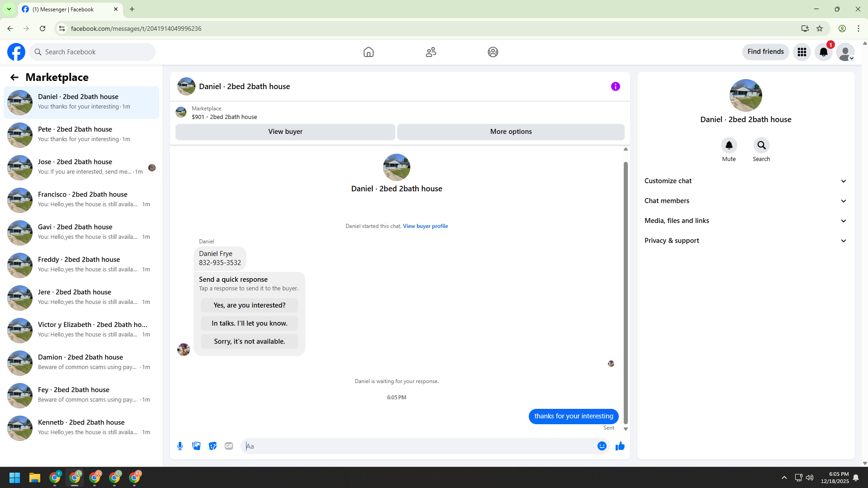Go back with the Marketplace arrow
The image size is (868, 488).
[x=14, y=77]
